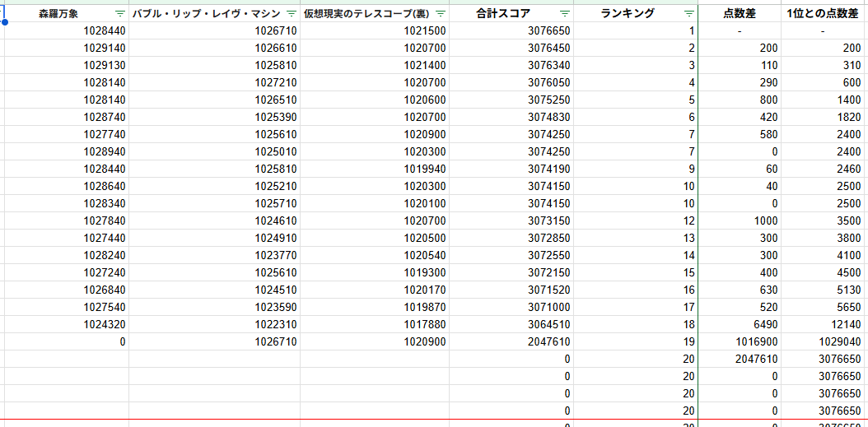
Task: Select total score cell 3074190
Action: click(x=511, y=169)
